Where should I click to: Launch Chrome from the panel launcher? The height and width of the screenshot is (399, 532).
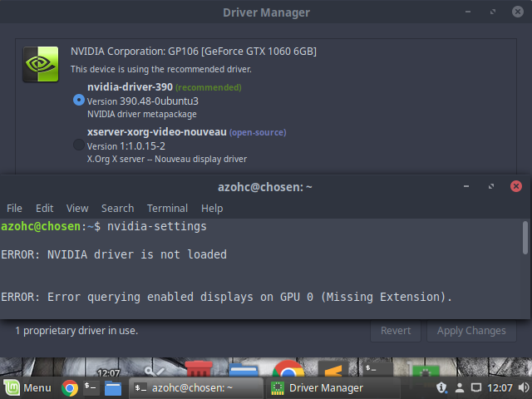[x=70, y=388]
